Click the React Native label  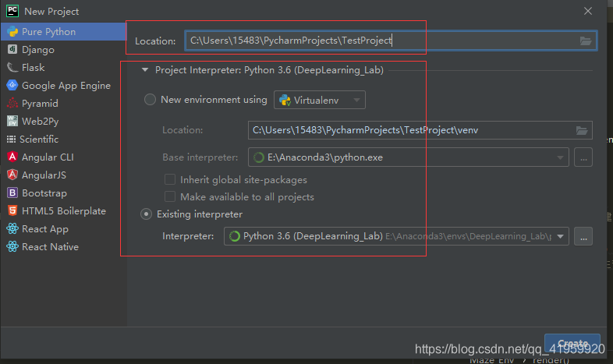coord(50,247)
